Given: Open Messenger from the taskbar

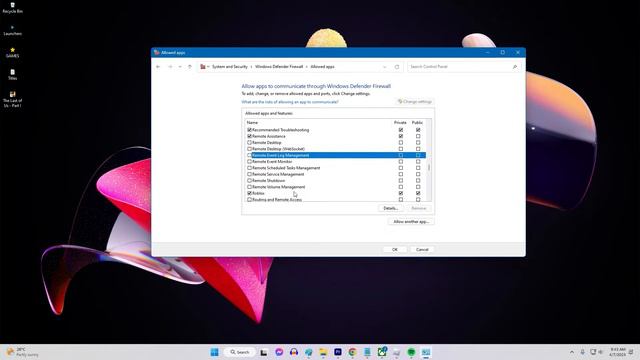Looking at the screenshot, I should (x=279, y=352).
